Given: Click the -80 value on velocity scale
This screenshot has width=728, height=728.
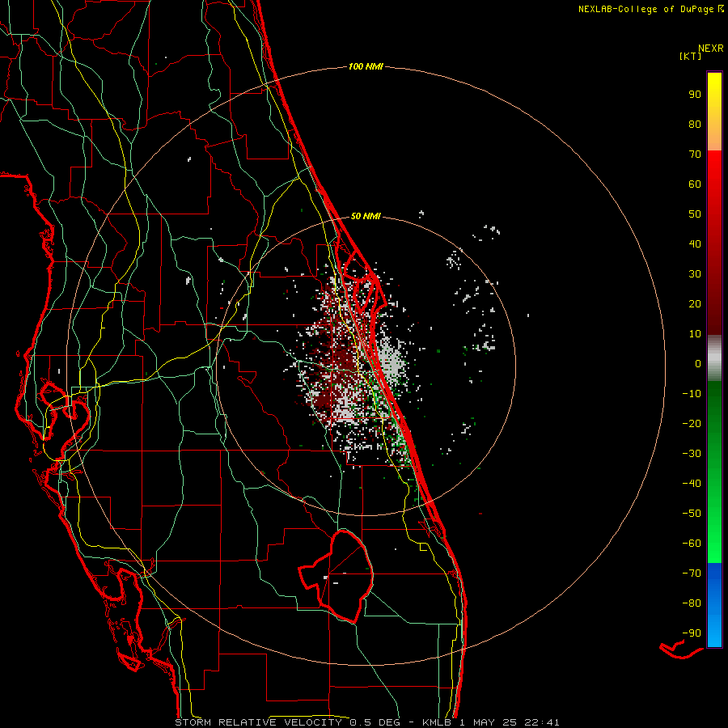Looking at the screenshot, I should tap(692, 603).
